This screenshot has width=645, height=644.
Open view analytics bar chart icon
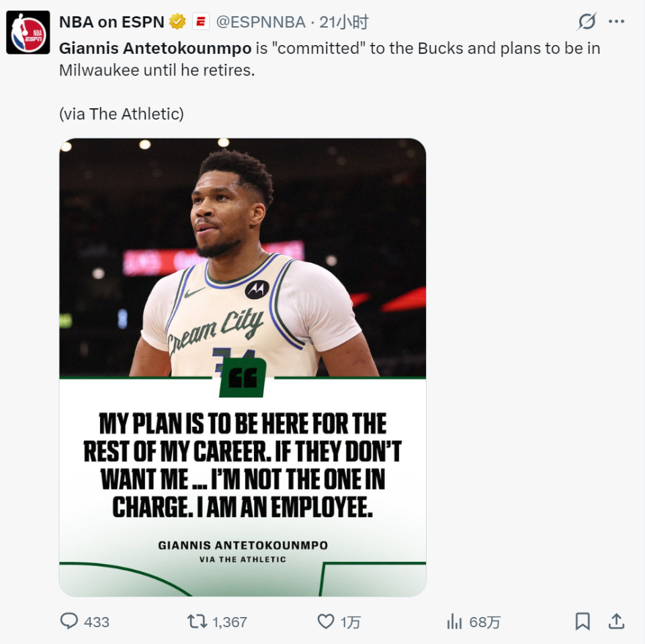pyautogui.click(x=455, y=621)
